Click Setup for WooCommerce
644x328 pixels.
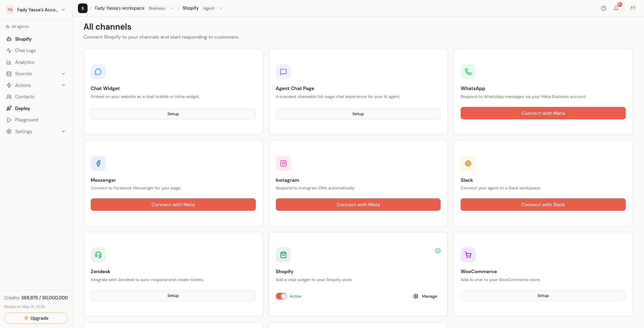point(543,296)
